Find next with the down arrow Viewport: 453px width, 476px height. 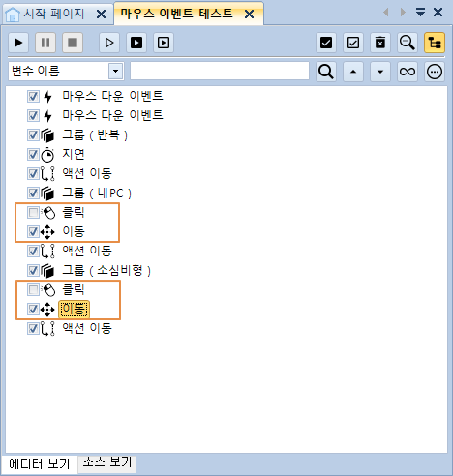click(380, 72)
